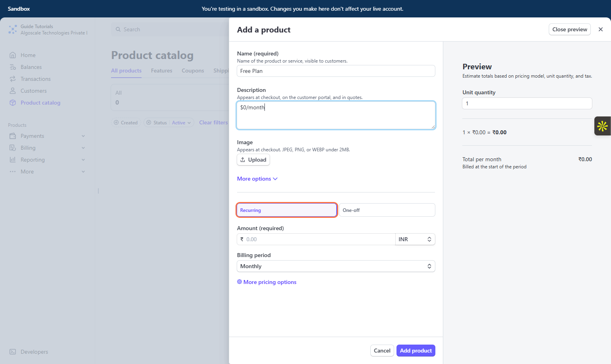
Task: Click the Cancel button
Action: pyautogui.click(x=382, y=351)
